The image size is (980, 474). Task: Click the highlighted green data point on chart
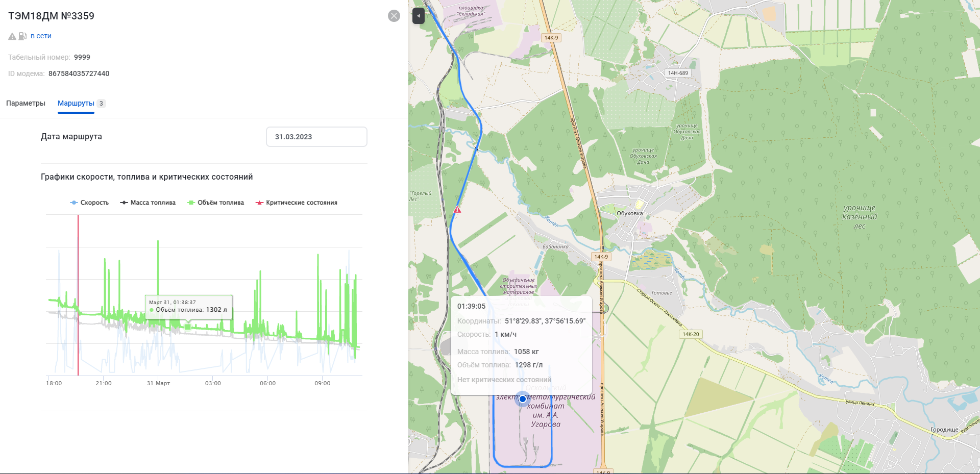(x=188, y=327)
